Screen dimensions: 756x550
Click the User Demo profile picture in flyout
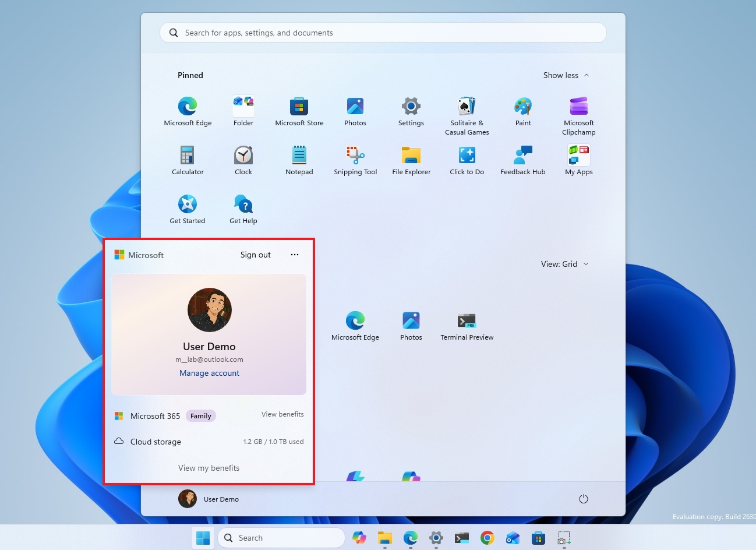pyautogui.click(x=210, y=310)
